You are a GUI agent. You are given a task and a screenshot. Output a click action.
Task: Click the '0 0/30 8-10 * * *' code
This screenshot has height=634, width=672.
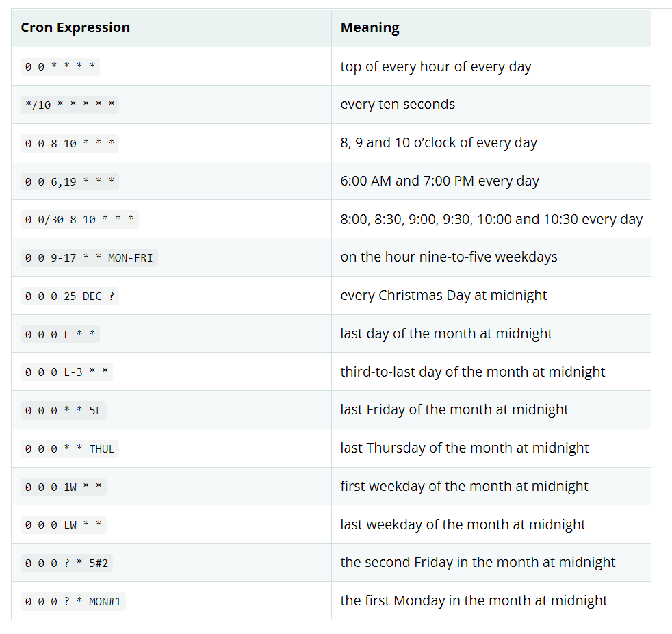pos(79,220)
